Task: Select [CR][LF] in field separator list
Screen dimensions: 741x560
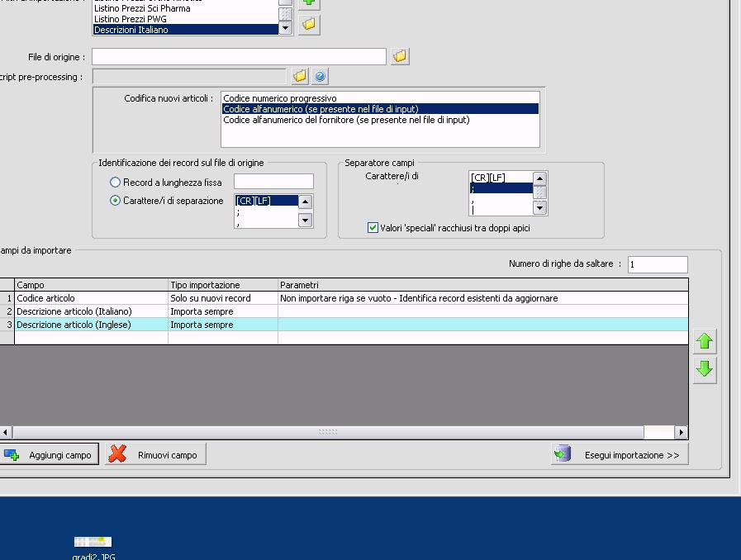Action: [x=501, y=178]
